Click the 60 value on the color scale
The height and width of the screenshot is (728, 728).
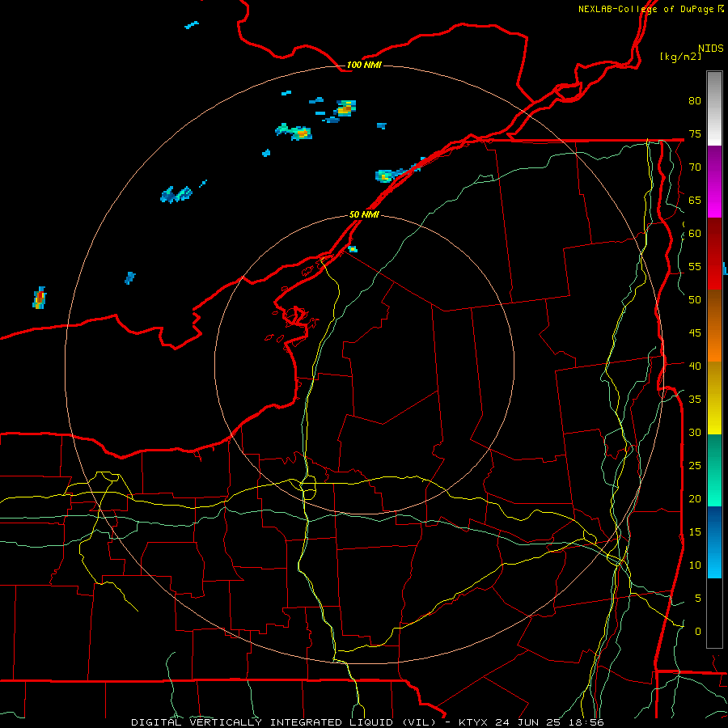click(x=695, y=234)
